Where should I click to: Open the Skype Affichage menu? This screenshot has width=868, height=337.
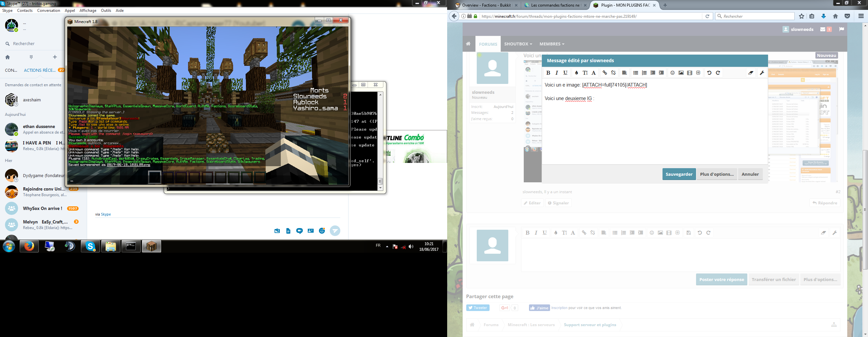[x=88, y=11]
